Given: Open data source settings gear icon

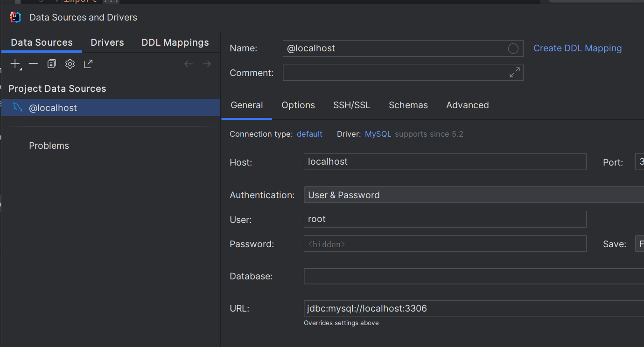Looking at the screenshot, I should tap(70, 64).
